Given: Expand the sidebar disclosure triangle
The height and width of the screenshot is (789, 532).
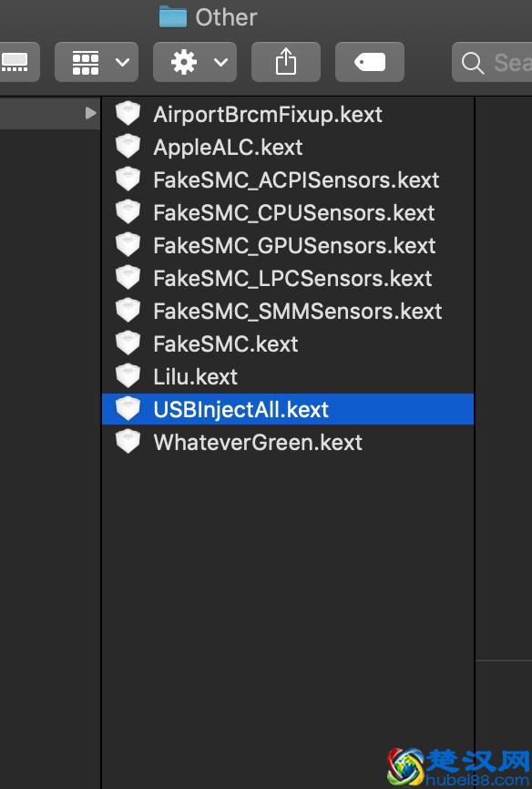Looking at the screenshot, I should tap(88, 113).
